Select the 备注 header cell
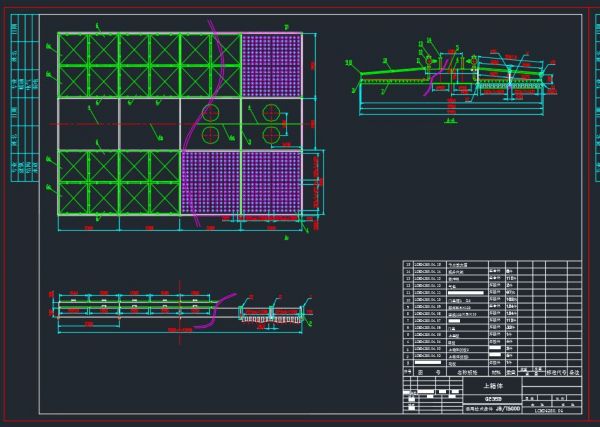Screen dimensions: 600x427 click(x=574, y=372)
